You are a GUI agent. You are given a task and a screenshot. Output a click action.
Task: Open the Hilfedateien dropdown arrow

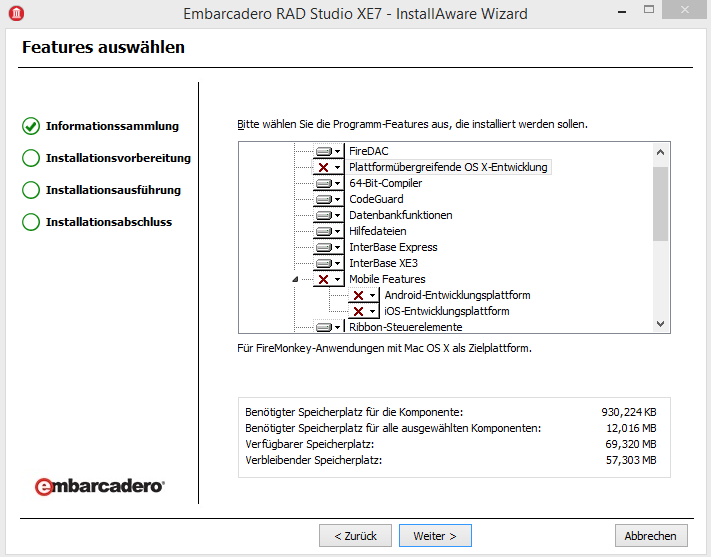[x=337, y=231]
